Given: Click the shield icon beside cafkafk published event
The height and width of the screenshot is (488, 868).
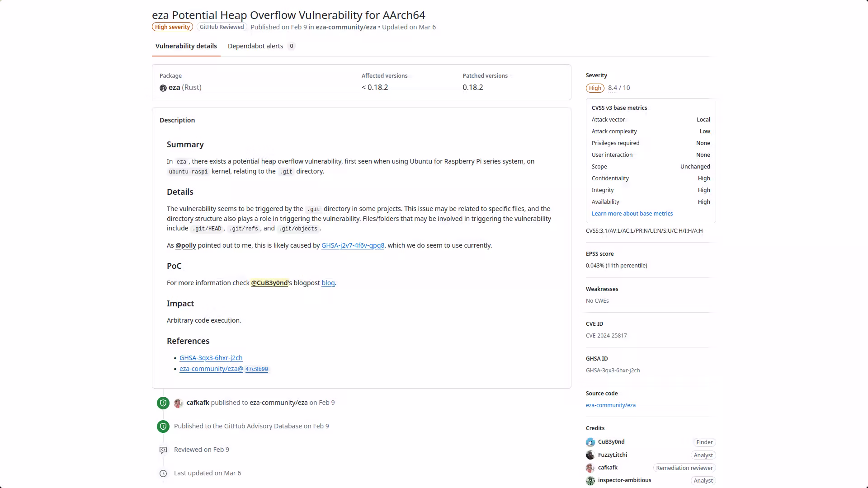Looking at the screenshot, I should tap(163, 403).
